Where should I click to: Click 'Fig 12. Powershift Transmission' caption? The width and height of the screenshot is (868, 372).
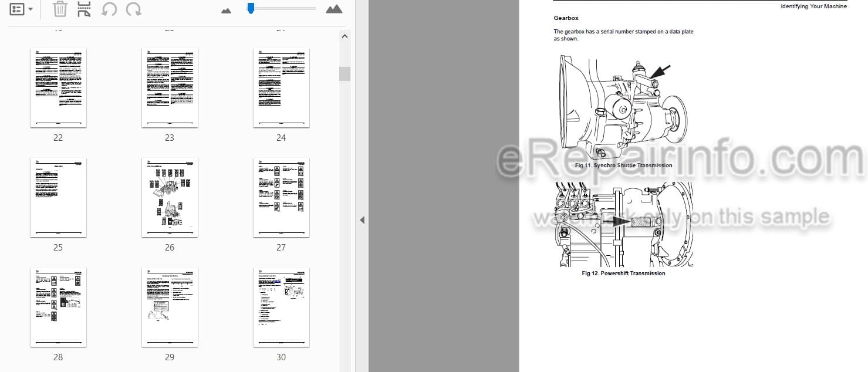click(x=623, y=273)
